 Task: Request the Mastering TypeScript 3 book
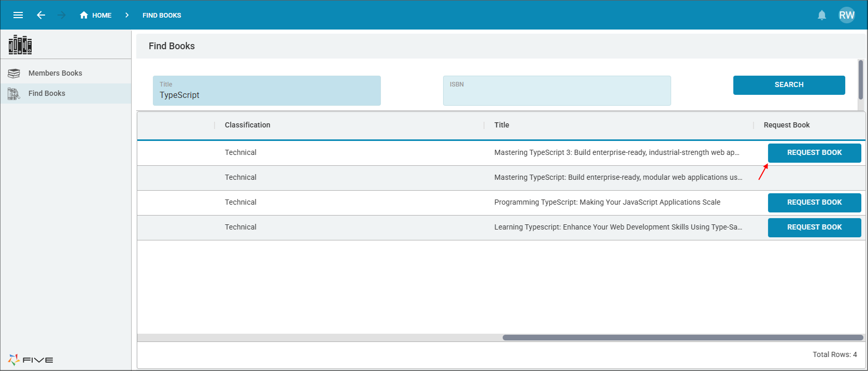[x=815, y=153]
